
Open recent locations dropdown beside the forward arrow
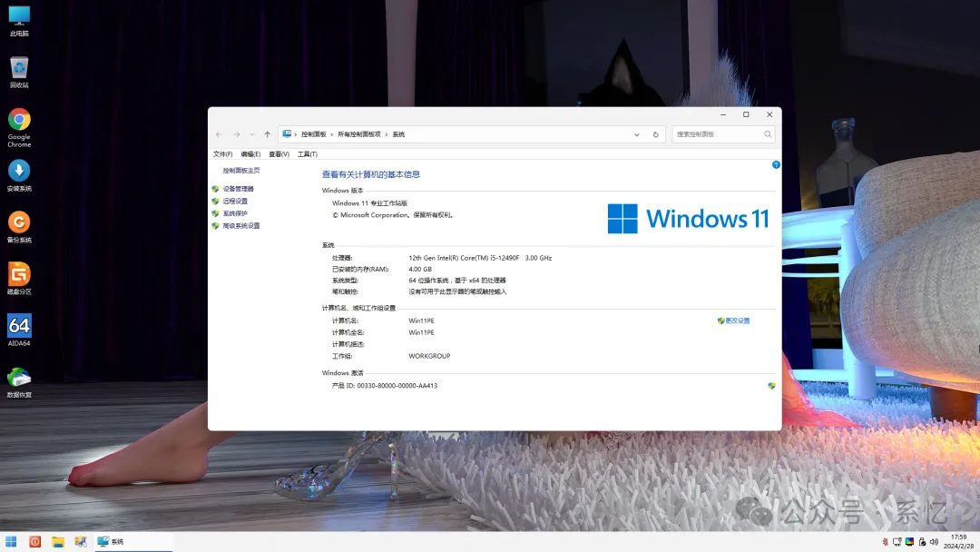pos(252,134)
